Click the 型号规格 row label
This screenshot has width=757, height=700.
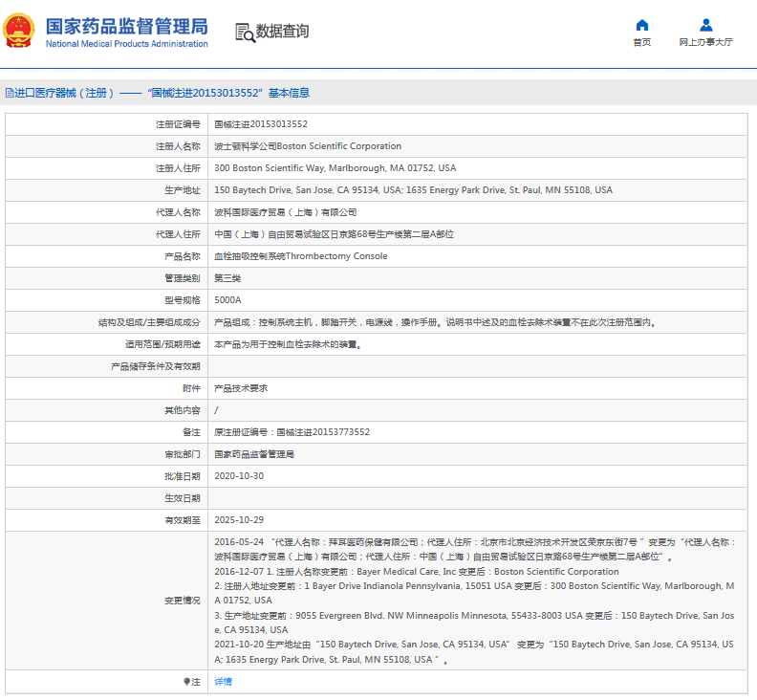(x=182, y=300)
